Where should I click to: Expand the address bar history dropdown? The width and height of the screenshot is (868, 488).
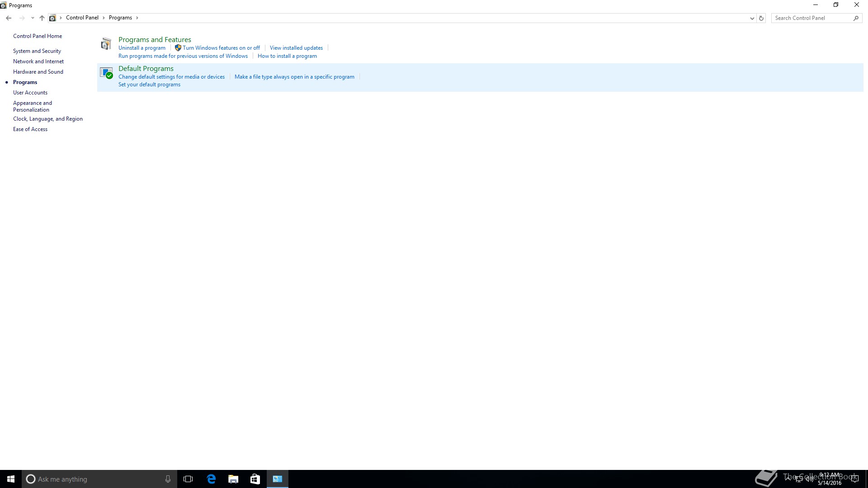[752, 18]
